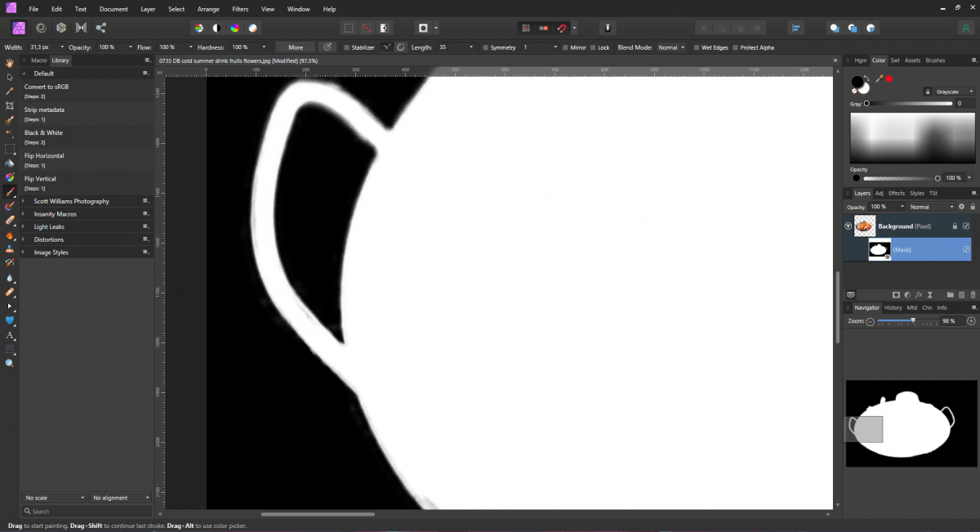Click Mask Layer icon in Layers panel

pos(896,294)
